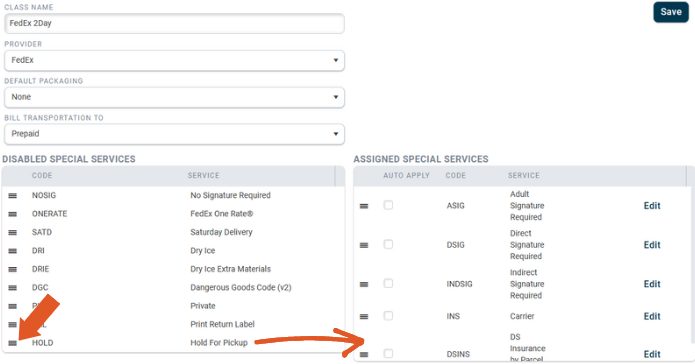Click the DSINS row drag handle
This screenshot has height=364, width=695.
pyautogui.click(x=364, y=354)
